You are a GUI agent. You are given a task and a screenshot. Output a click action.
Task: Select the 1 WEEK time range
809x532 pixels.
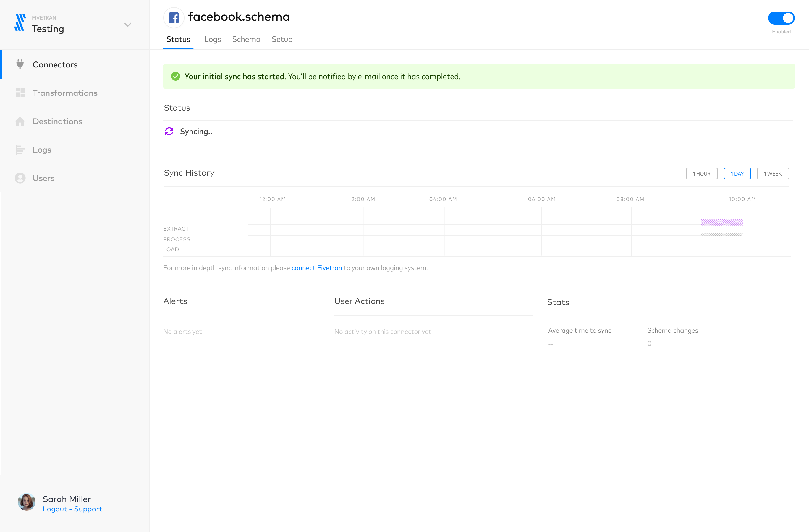tap(772, 173)
